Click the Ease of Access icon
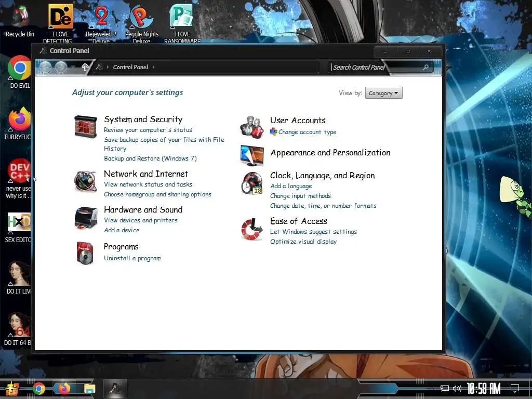The width and height of the screenshot is (532, 399). point(252,229)
